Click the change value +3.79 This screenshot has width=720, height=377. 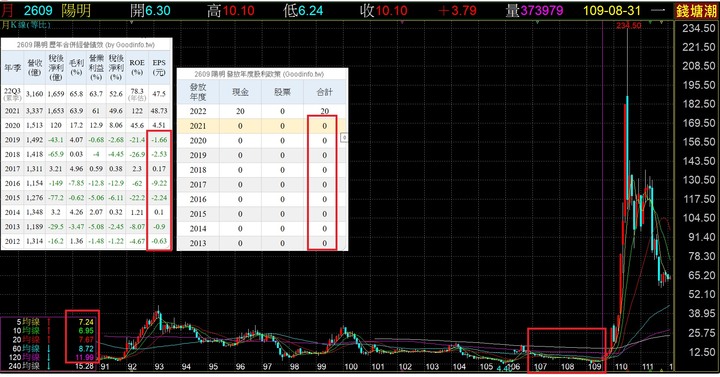pyautogui.click(x=457, y=11)
